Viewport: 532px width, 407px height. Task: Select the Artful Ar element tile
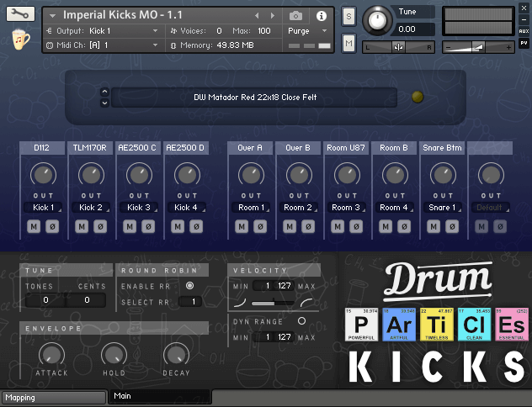[399, 325]
